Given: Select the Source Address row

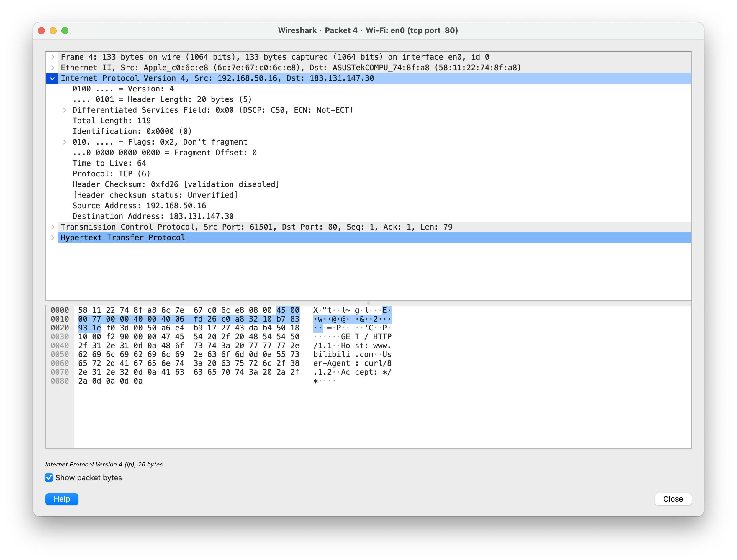Looking at the screenshot, I should click(x=139, y=206).
